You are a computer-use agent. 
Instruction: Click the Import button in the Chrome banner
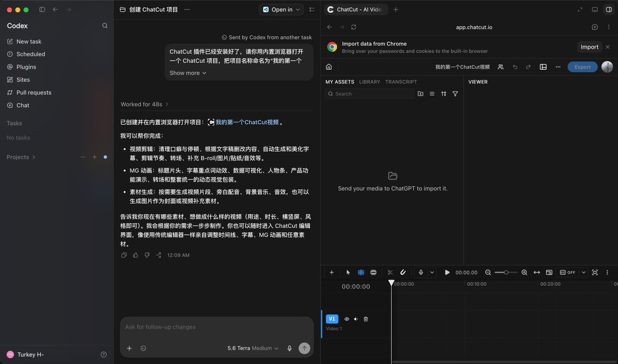click(x=589, y=47)
